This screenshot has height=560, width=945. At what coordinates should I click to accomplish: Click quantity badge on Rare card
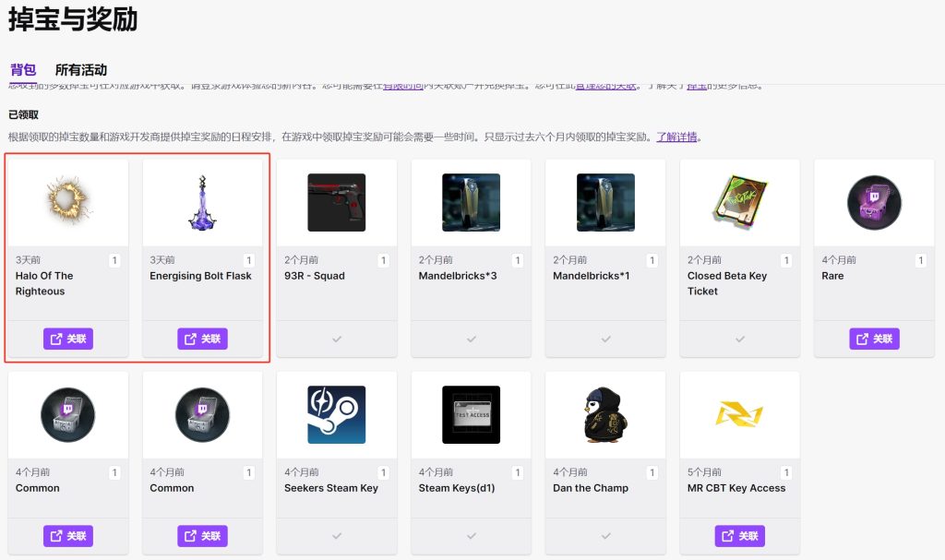point(921,260)
